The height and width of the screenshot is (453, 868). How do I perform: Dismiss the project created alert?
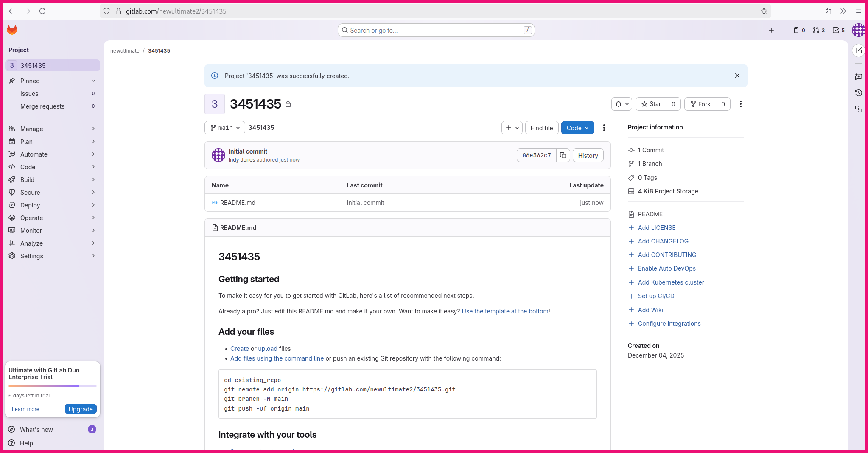(x=737, y=75)
